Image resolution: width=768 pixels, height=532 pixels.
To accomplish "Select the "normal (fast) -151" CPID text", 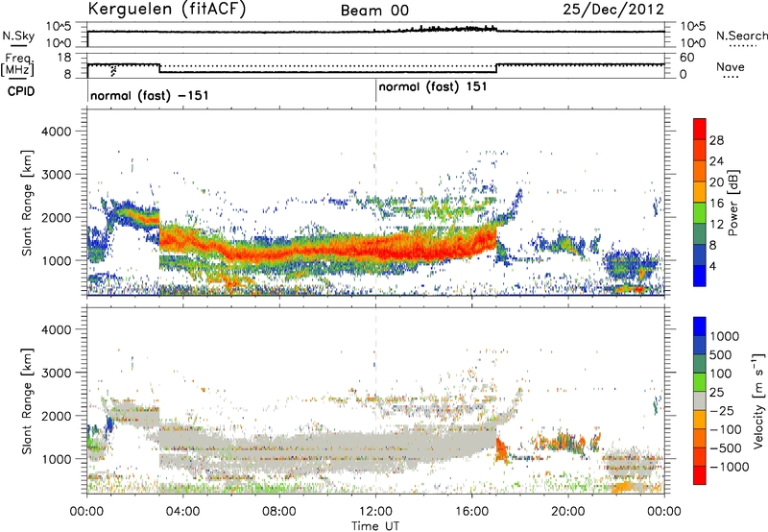I will tap(150, 95).
